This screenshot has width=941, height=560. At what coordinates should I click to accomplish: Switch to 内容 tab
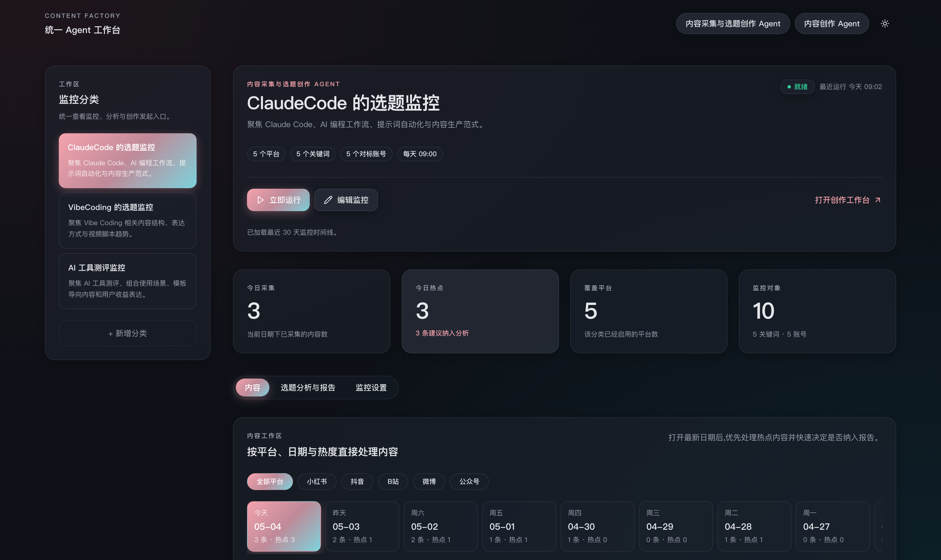point(252,388)
